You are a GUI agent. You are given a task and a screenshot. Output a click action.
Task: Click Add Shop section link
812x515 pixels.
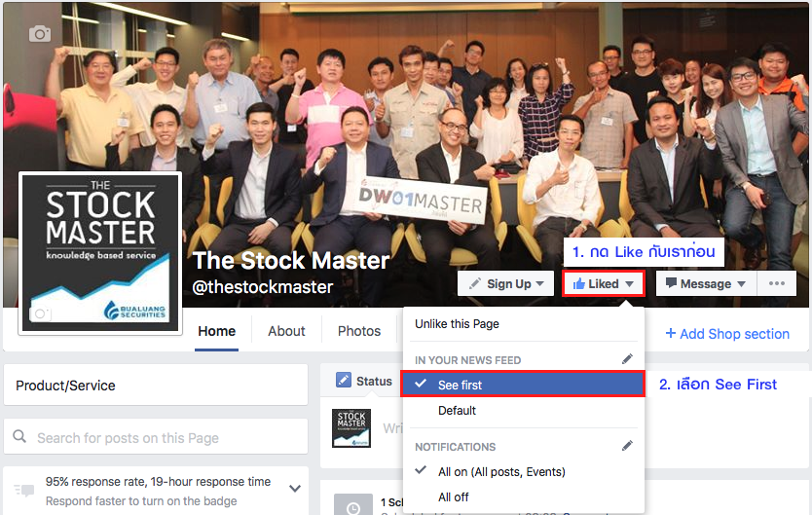point(727,334)
